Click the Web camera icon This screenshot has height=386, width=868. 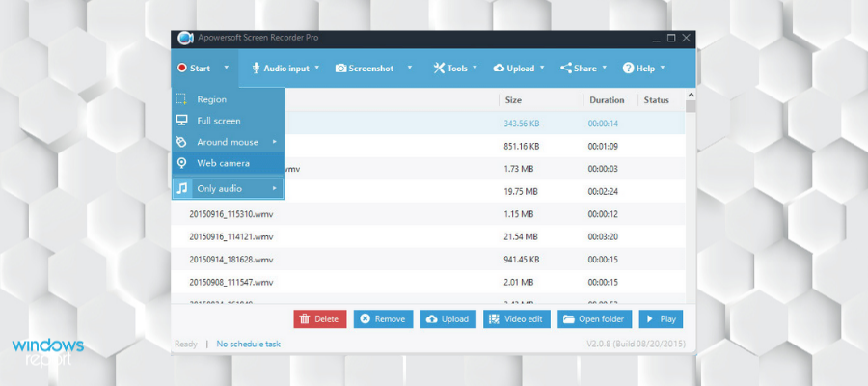[181, 163]
